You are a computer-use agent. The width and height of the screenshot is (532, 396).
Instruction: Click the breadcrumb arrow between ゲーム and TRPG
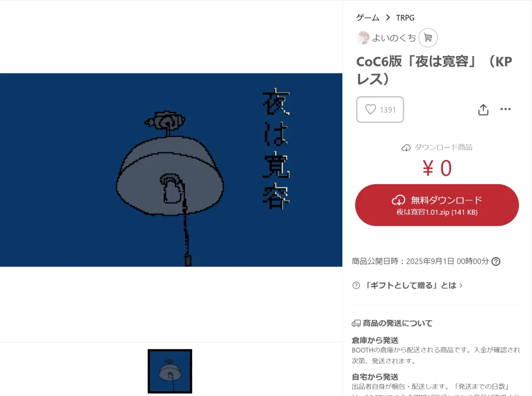point(388,17)
